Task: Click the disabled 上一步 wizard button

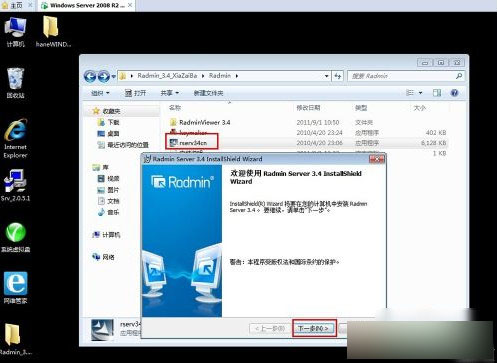Action: click(x=270, y=329)
